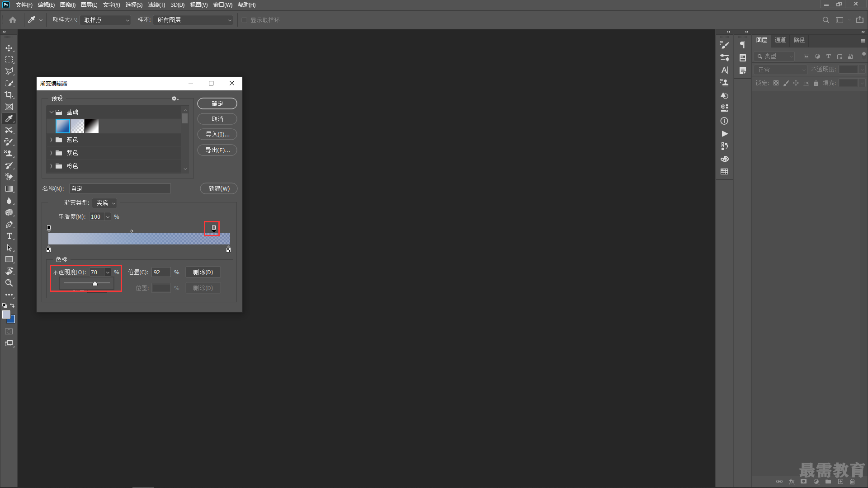Expand the 紫色 preset folder
The image size is (868, 488).
[x=52, y=153]
